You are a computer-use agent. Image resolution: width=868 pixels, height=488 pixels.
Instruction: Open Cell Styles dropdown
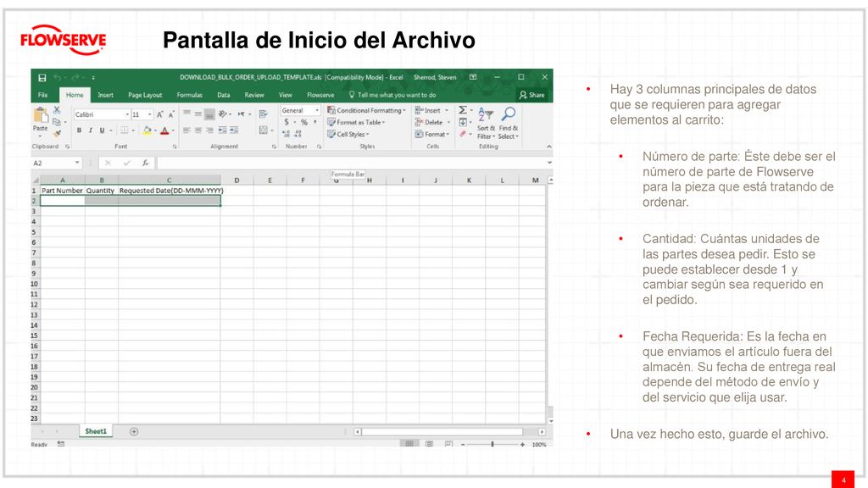click(x=348, y=134)
